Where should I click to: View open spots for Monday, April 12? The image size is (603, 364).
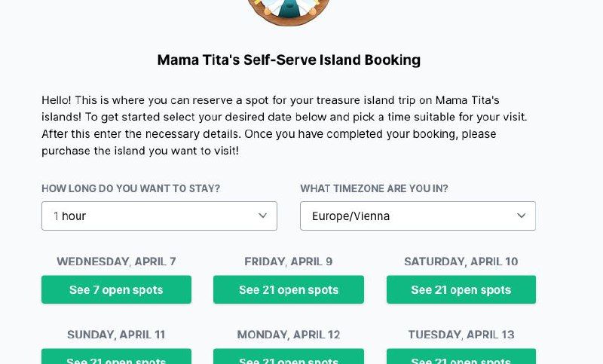click(289, 357)
